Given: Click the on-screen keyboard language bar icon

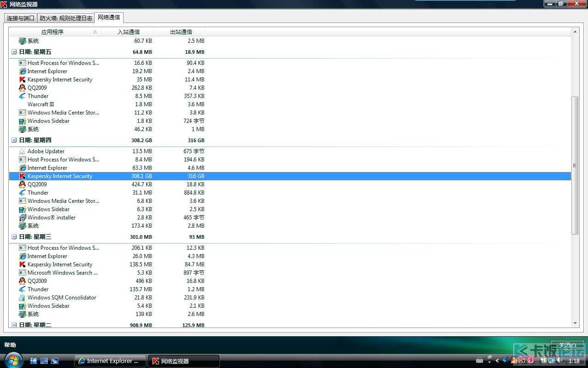Looking at the screenshot, I should (480, 361).
